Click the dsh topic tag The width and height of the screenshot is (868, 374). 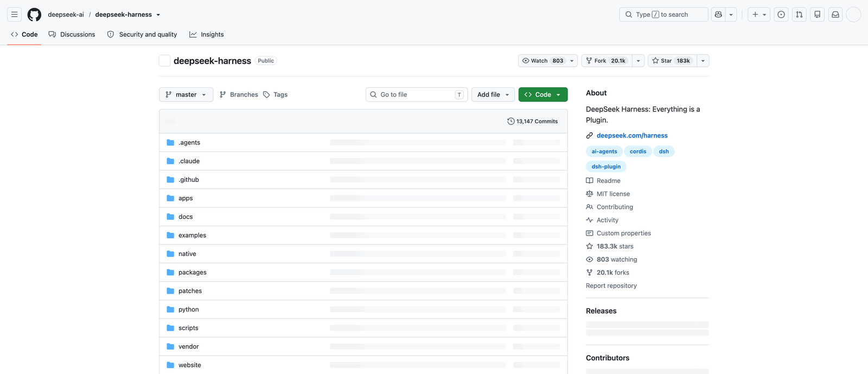(x=664, y=151)
